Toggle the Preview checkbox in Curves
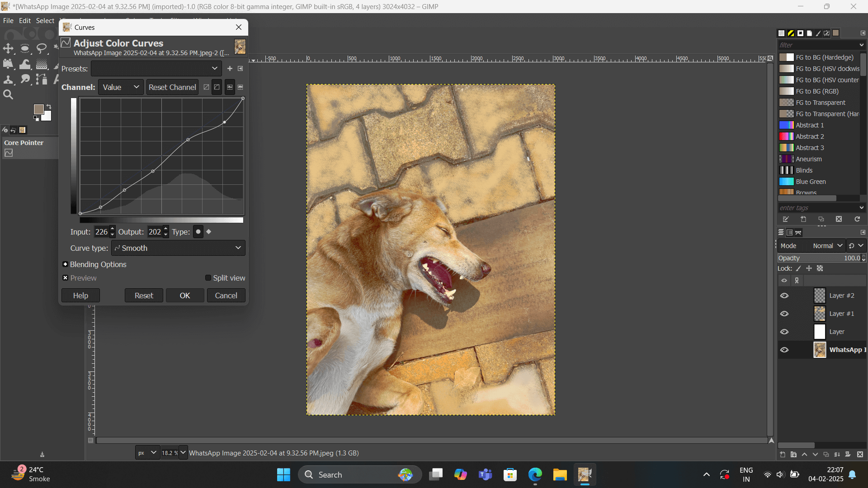The height and width of the screenshot is (488, 868). (x=66, y=278)
